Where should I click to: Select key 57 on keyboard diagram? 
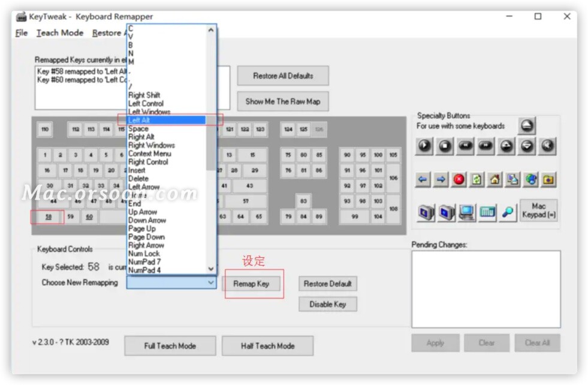246,201
